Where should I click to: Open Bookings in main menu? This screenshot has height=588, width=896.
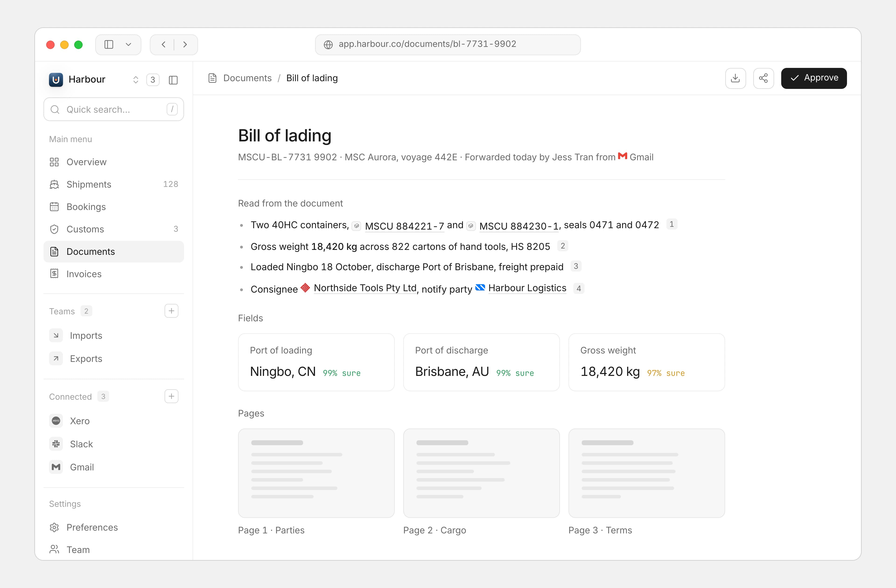114,207
